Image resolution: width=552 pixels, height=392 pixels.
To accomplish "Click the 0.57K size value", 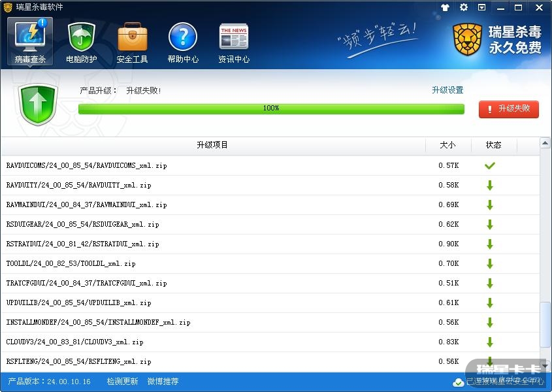I will coord(449,165).
